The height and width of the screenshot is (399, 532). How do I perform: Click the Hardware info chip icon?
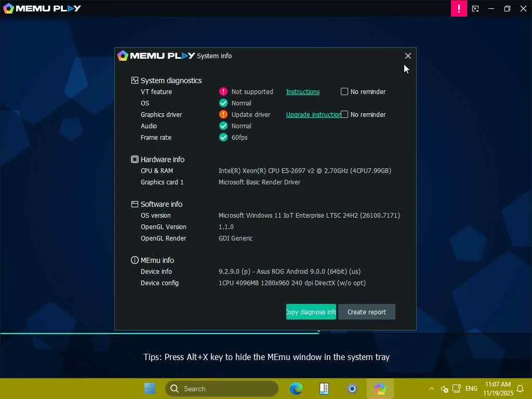point(135,159)
